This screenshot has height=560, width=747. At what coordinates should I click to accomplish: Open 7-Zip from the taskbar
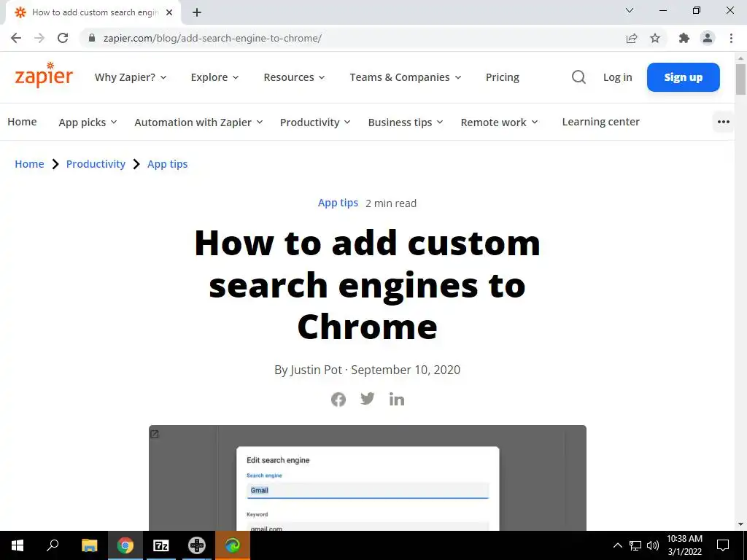pos(161,545)
